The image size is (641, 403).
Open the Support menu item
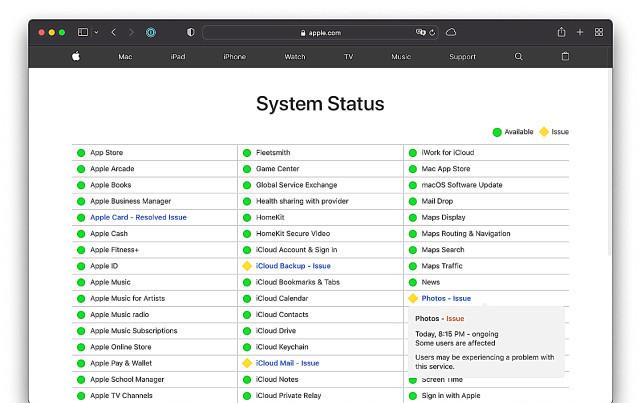pos(462,57)
